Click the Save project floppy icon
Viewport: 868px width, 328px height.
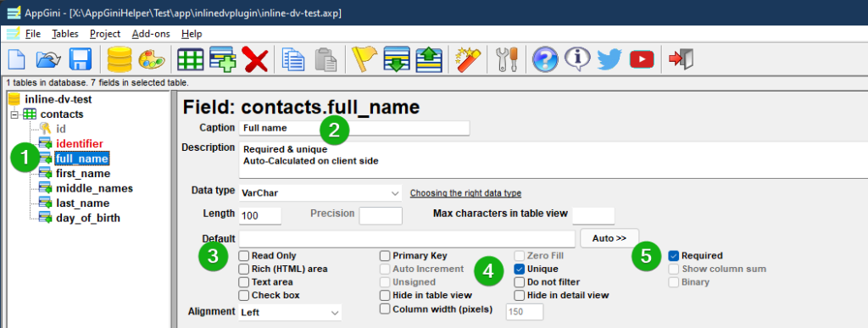click(81, 58)
